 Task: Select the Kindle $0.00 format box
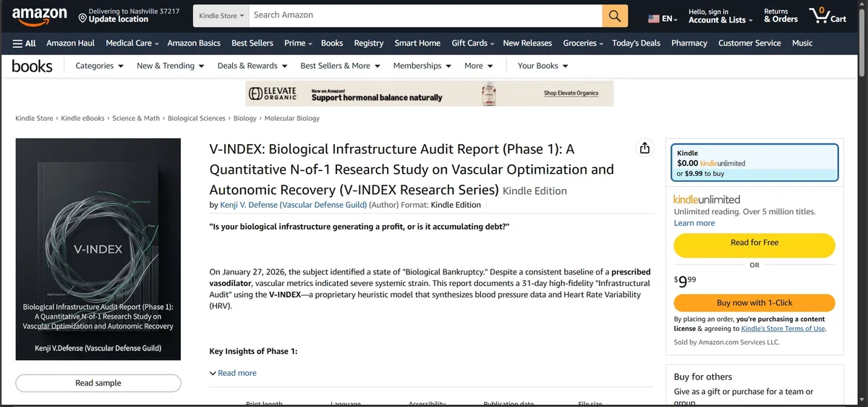(x=754, y=164)
